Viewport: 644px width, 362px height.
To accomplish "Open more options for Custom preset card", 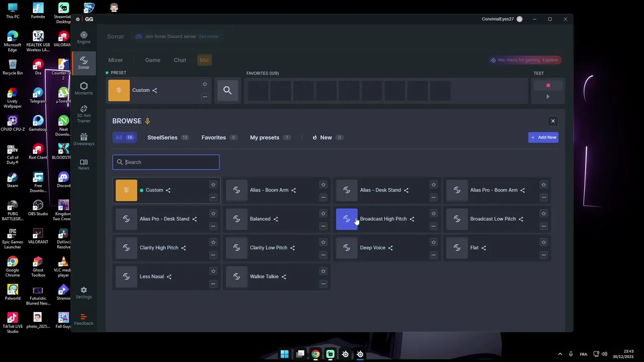I will pyautogui.click(x=213, y=197).
